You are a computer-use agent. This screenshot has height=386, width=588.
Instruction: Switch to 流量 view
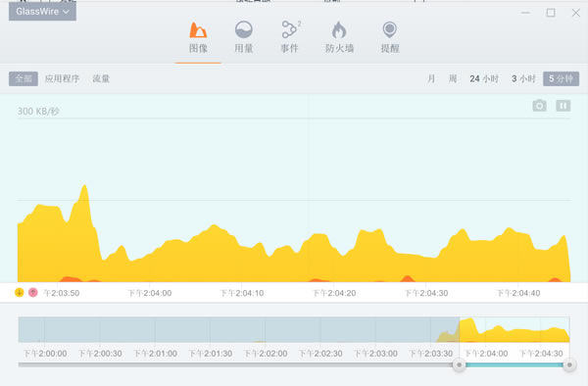pos(101,78)
